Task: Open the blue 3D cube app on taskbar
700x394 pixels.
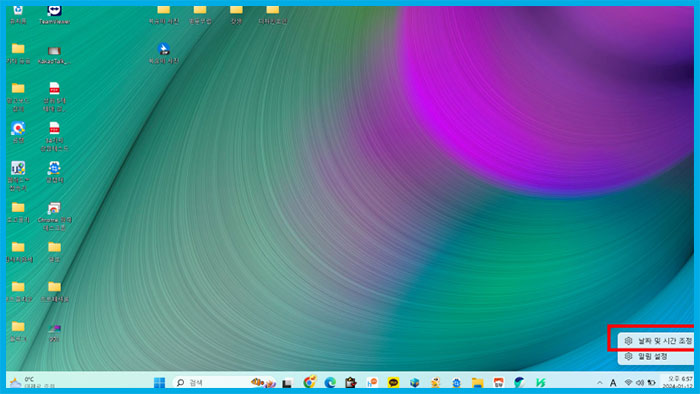Action: pos(415,382)
